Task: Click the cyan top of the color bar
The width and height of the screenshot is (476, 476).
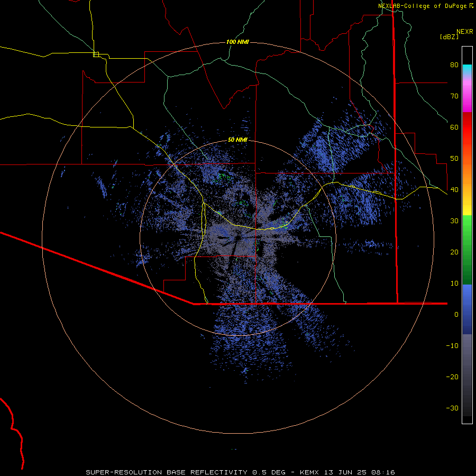Action: (467, 69)
